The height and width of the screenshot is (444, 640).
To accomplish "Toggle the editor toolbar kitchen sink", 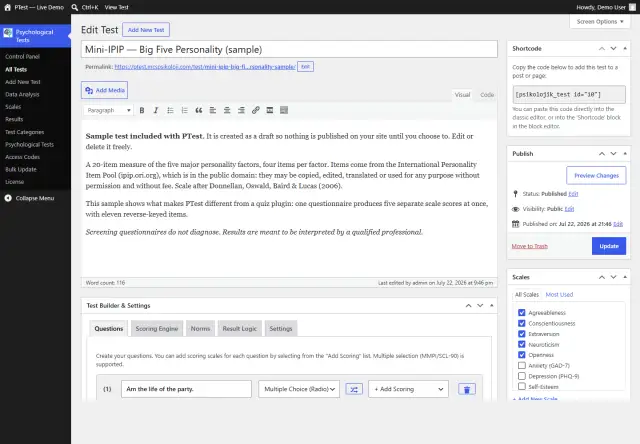I will pos(284,110).
